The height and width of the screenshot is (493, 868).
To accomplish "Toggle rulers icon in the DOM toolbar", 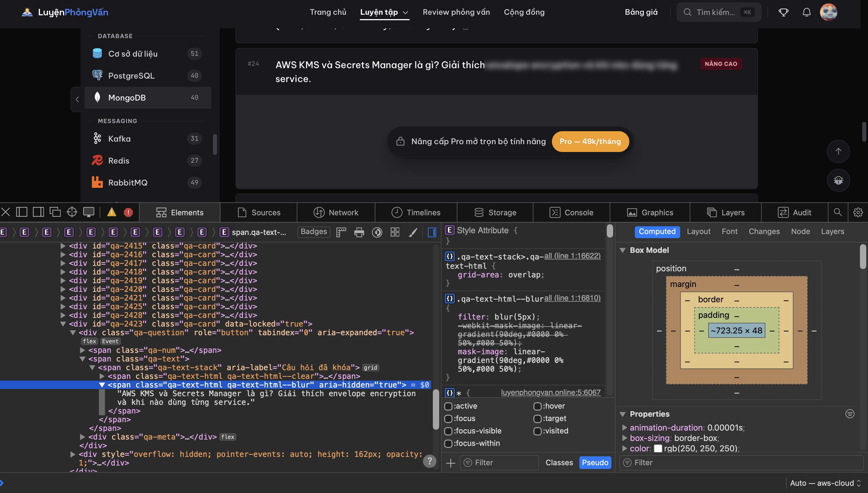I will click(341, 232).
